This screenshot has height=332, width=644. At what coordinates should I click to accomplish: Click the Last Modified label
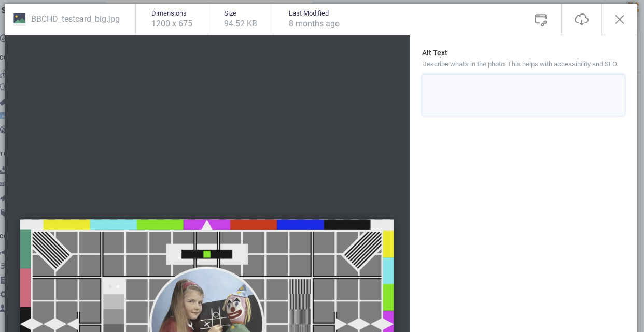(309, 13)
